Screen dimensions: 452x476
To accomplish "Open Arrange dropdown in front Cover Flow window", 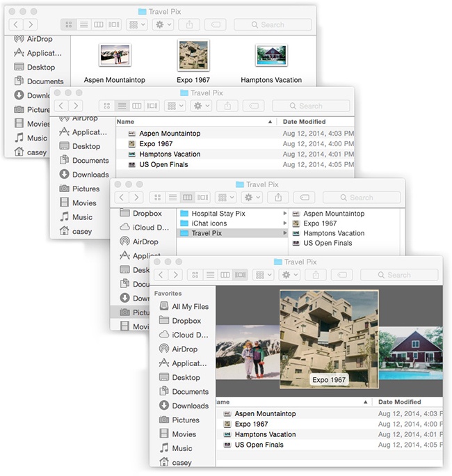I will click(263, 275).
